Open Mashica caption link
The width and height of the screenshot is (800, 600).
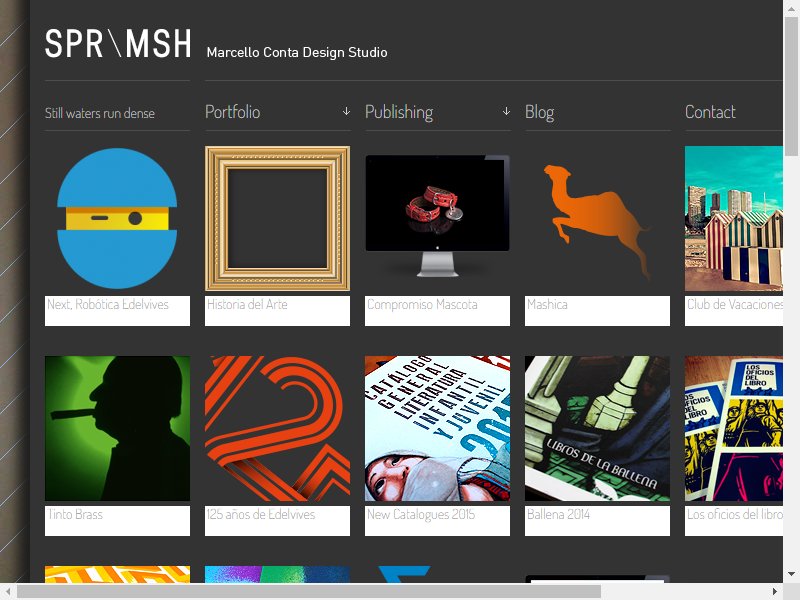547,305
